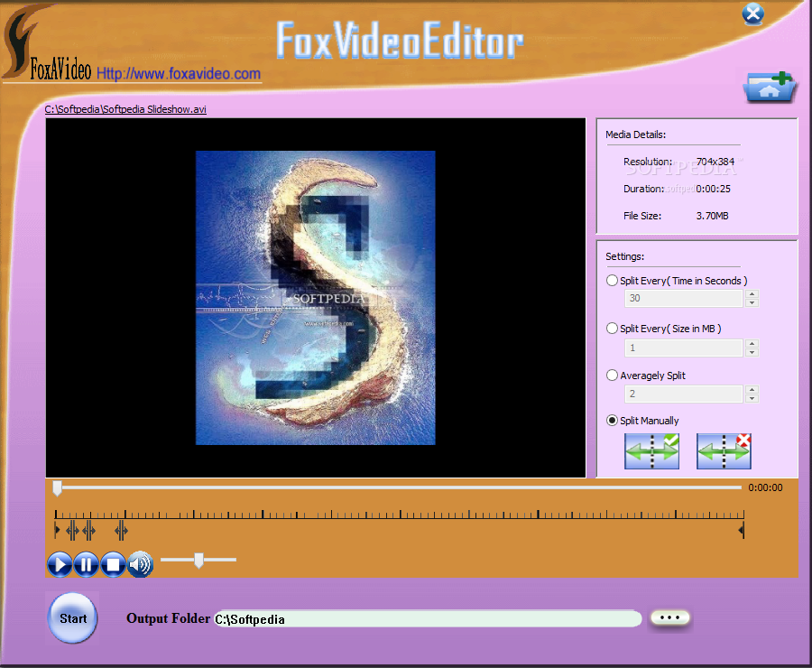Decrease the split size MB value

pos(752,352)
